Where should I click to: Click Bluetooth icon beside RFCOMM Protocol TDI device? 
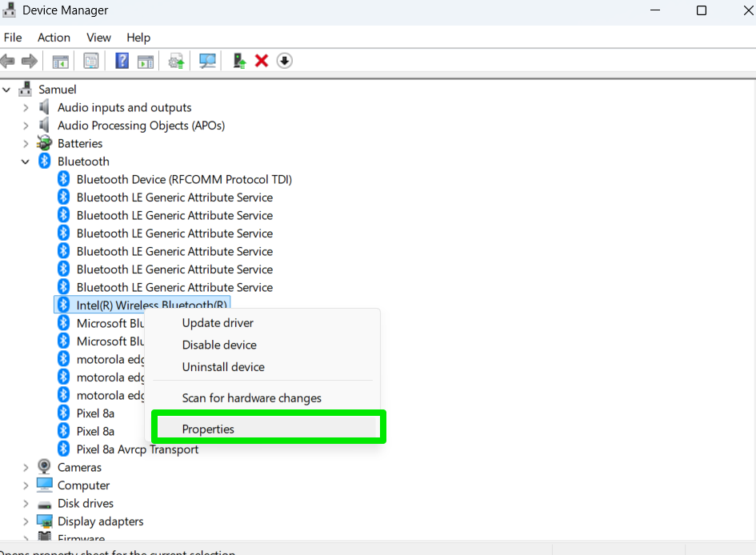(64, 179)
